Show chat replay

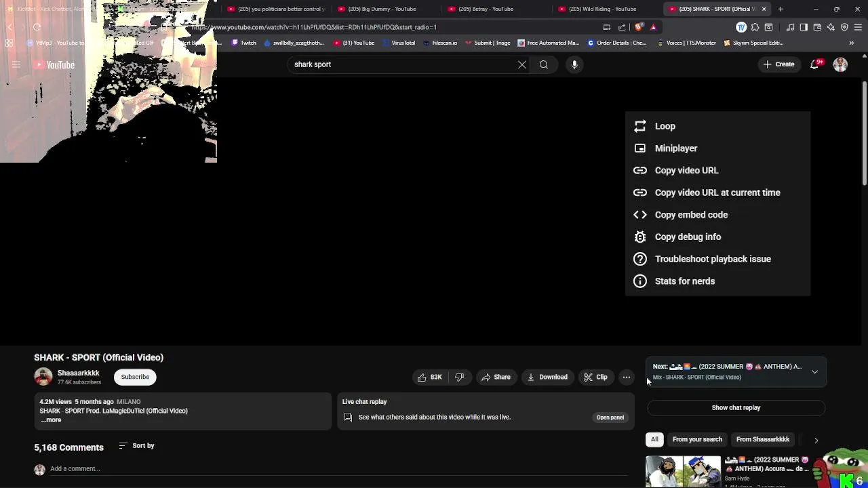tap(736, 407)
